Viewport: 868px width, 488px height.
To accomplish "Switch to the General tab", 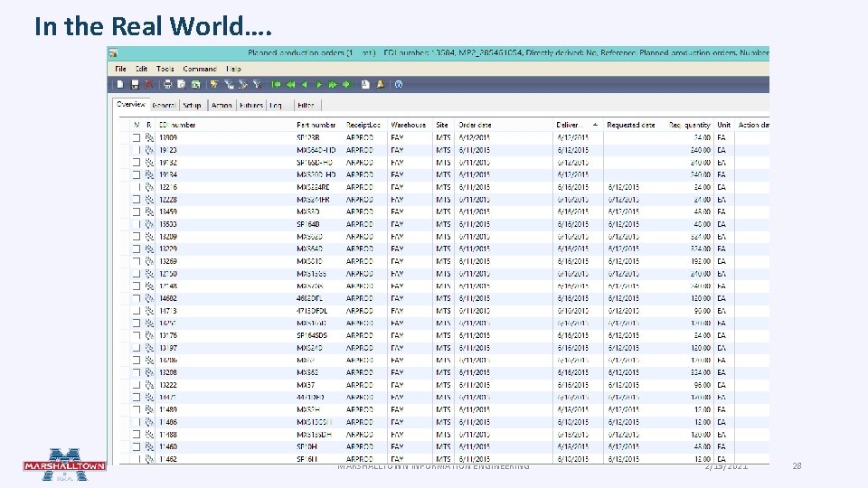I will (x=164, y=105).
